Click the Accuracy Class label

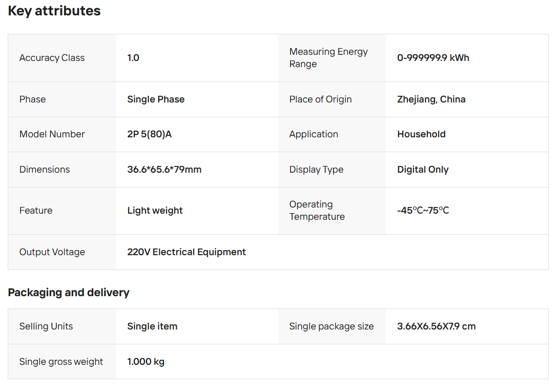(x=52, y=58)
